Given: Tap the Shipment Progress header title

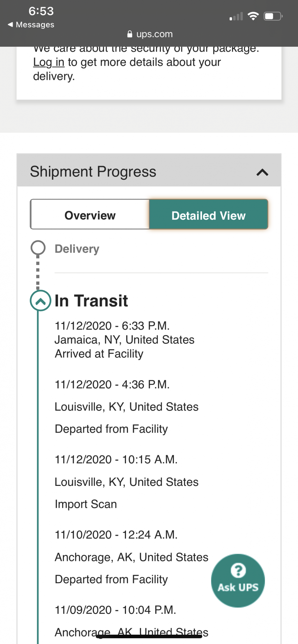Looking at the screenshot, I should (x=93, y=172).
